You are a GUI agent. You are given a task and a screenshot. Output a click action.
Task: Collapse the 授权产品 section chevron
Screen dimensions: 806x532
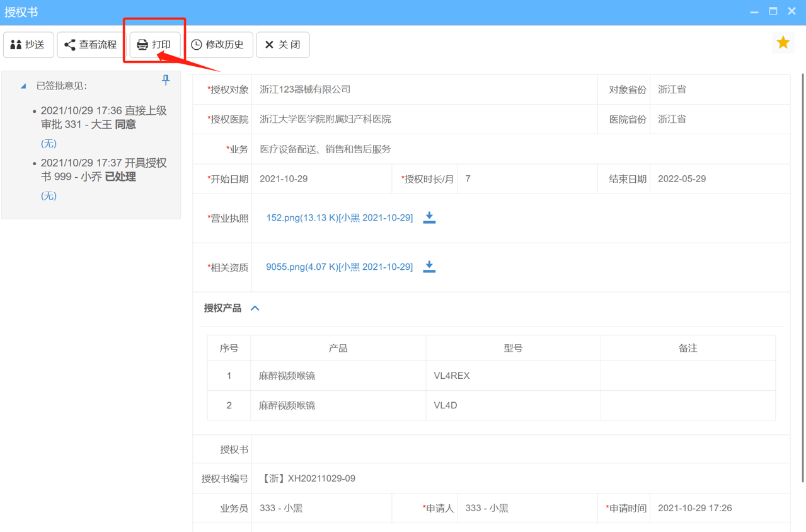(255, 308)
